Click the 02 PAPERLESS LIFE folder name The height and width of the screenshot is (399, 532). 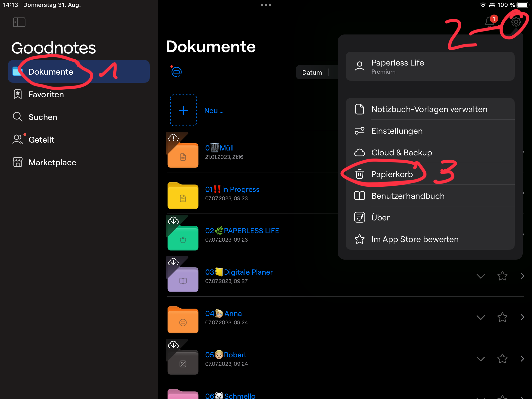pos(242,231)
